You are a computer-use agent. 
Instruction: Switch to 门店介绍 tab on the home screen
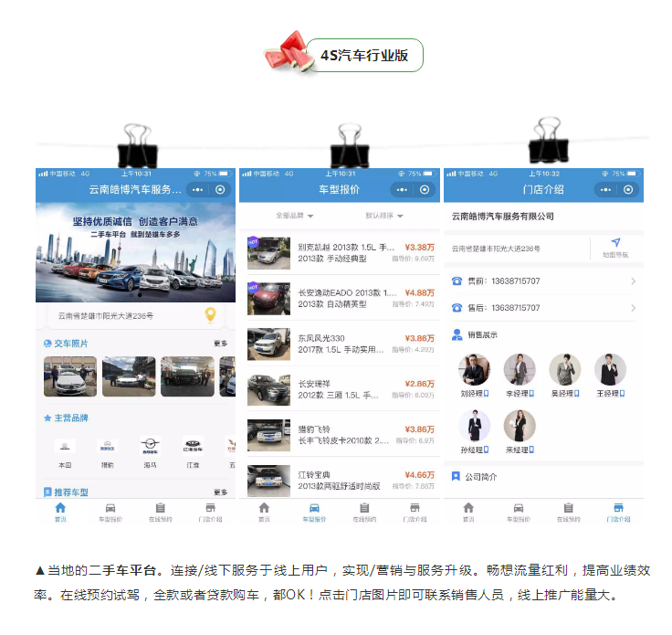[x=210, y=513]
